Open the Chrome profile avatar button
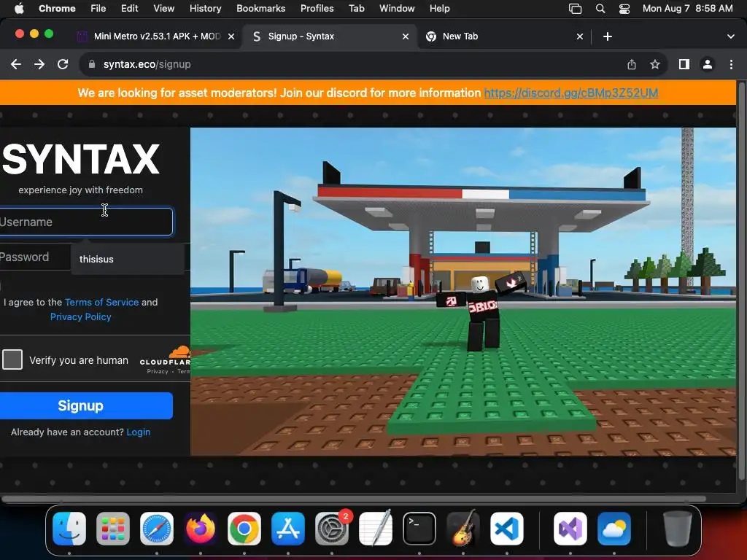The width and height of the screenshot is (747, 560). pos(708,64)
